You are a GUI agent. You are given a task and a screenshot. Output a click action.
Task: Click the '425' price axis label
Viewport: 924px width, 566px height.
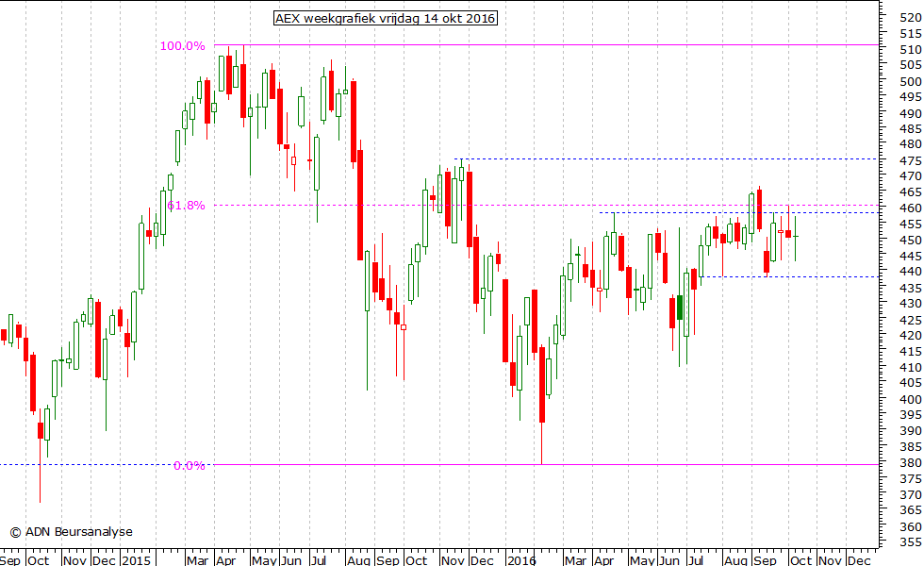[x=911, y=320]
